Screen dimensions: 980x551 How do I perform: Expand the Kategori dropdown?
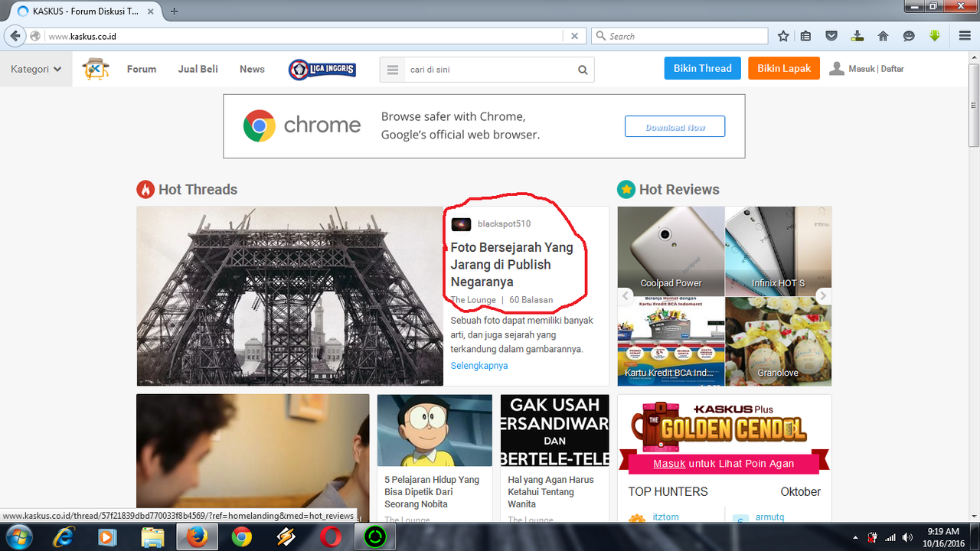(x=36, y=69)
